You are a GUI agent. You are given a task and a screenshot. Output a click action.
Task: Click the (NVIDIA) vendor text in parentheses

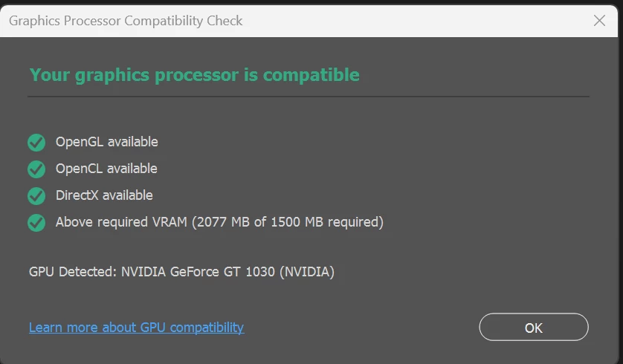pos(307,272)
